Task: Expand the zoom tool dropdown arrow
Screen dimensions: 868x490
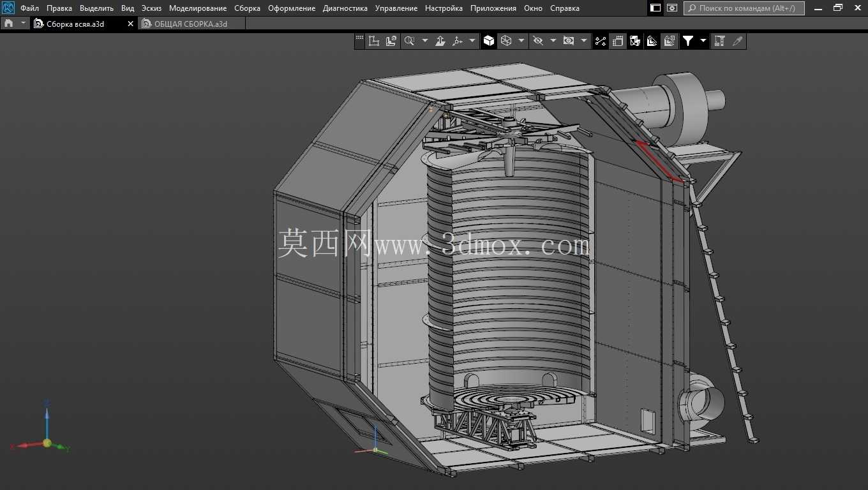Action: (424, 41)
